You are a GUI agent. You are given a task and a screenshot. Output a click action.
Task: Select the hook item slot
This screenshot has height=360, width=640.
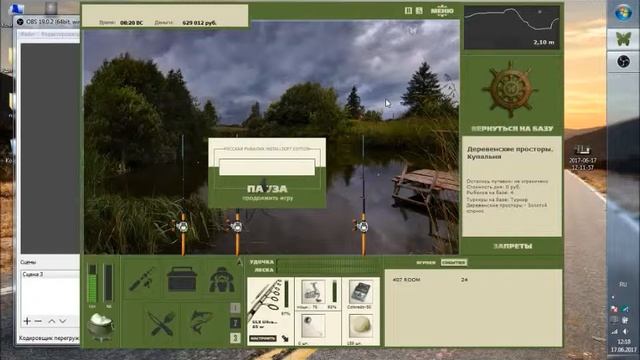[313, 327]
